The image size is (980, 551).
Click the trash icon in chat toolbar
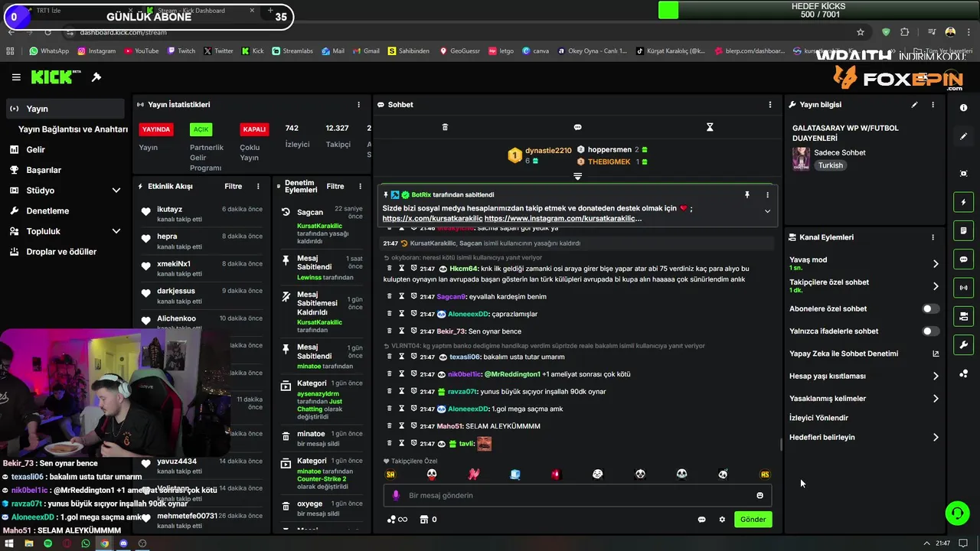(445, 127)
